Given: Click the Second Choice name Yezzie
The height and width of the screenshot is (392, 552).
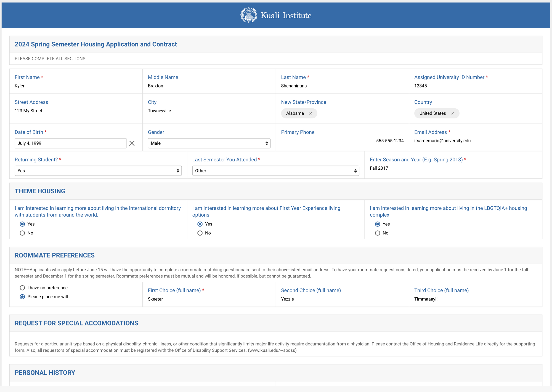Looking at the screenshot, I should click(x=287, y=299).
